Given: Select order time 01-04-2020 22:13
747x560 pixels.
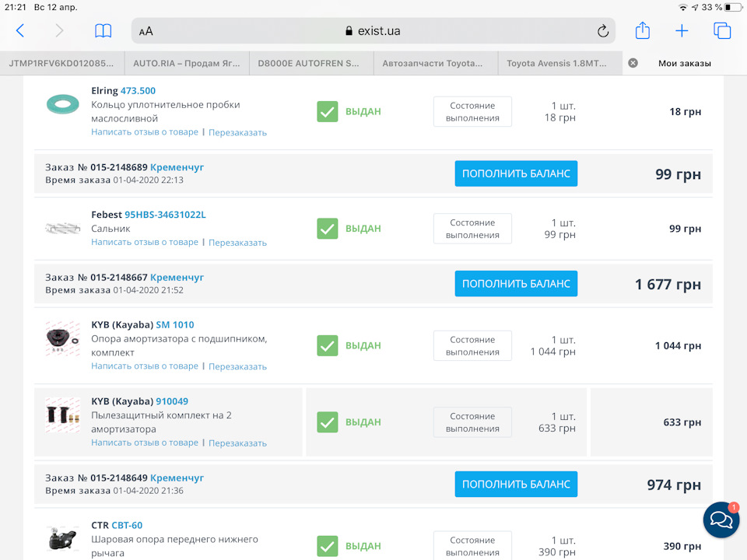Looking at the screenshot, I should 148,180.
